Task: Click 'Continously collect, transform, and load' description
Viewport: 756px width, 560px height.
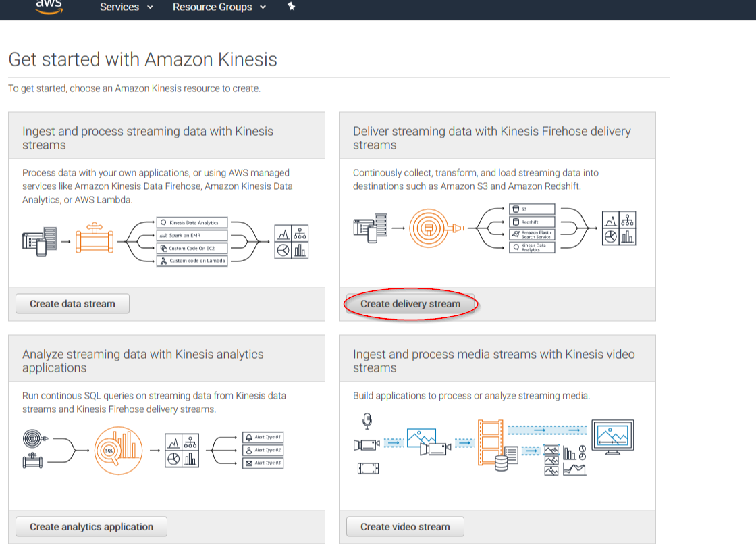Action: [x=476, y=180]
